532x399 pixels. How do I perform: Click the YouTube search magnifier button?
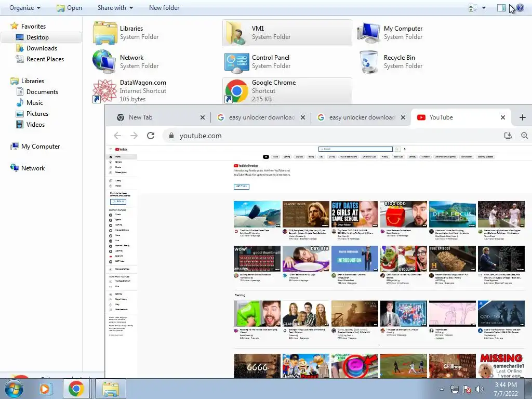tap(396, 149)
